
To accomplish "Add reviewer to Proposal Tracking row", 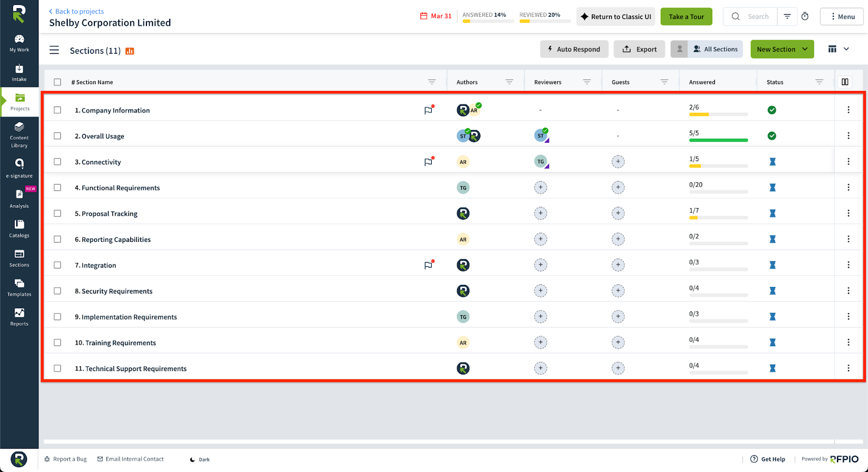I will click(x=540, y=213).
